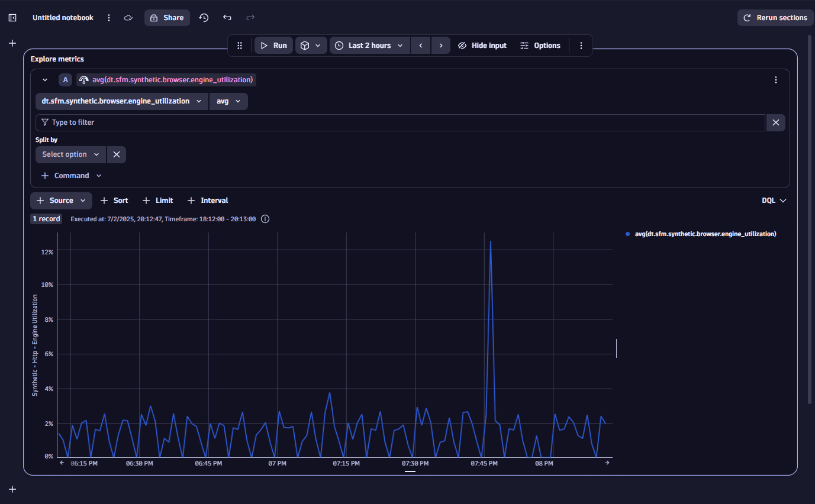Viewport: 815px width, 504px height.
Task: Open the notebook version history icon
Action: 204,18
